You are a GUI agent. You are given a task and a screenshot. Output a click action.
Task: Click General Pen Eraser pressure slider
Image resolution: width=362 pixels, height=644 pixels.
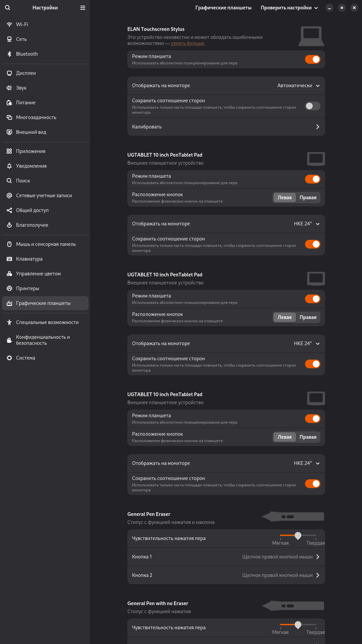click(x=298, y=535)
